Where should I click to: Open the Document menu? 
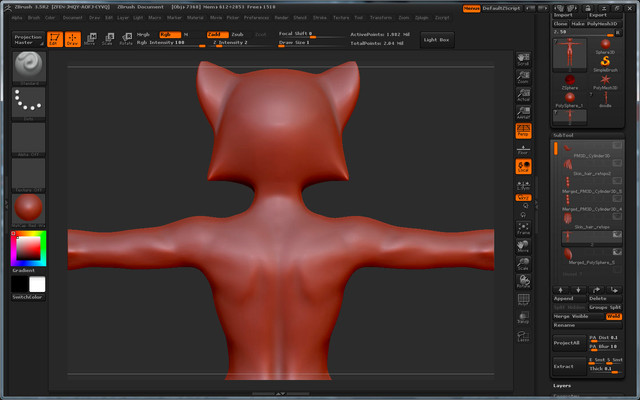74,17
